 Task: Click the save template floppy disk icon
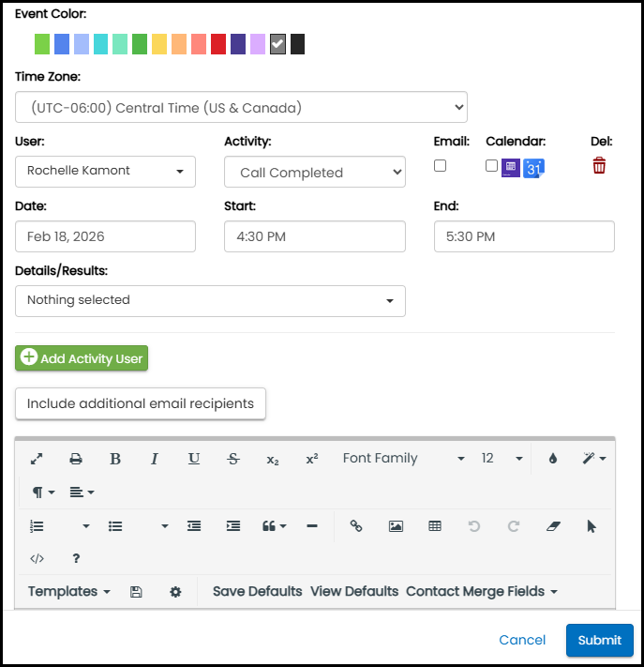coord(136,592)
